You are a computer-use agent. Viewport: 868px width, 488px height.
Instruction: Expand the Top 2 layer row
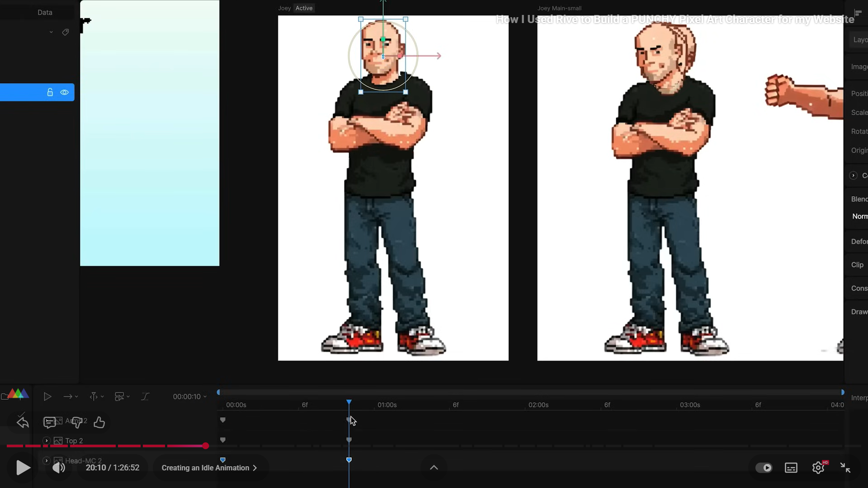point(47,441)
